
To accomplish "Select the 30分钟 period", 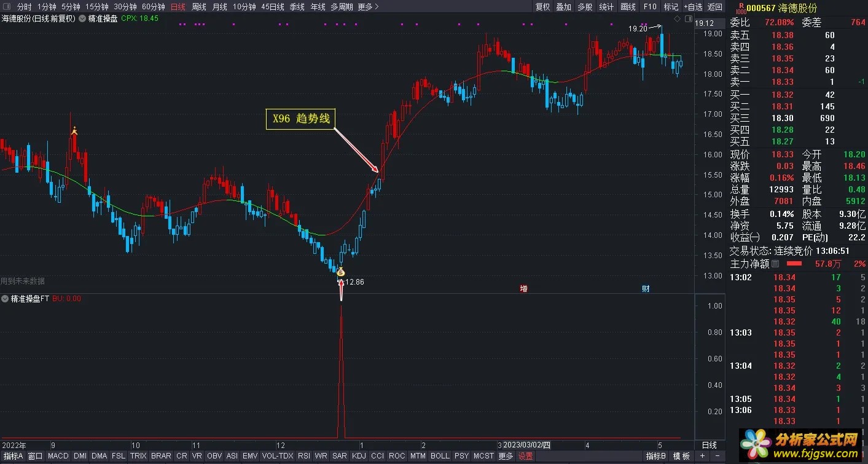I will [x=125, y=7].
